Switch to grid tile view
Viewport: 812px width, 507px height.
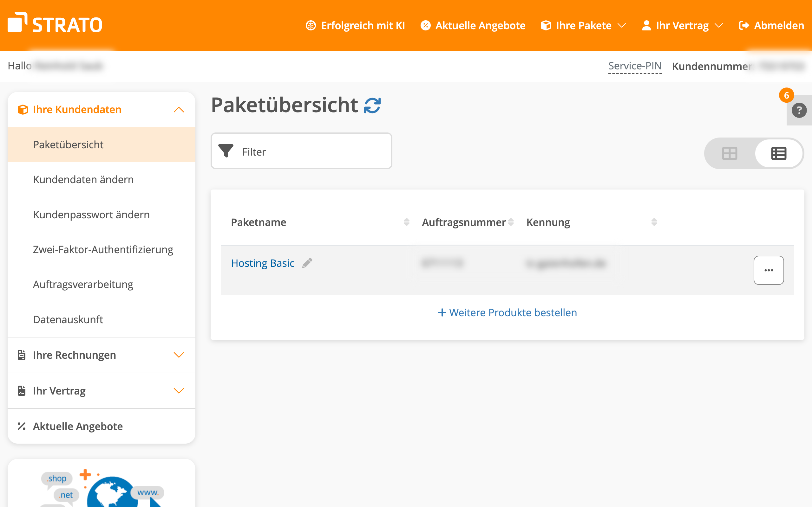[730, 154]
